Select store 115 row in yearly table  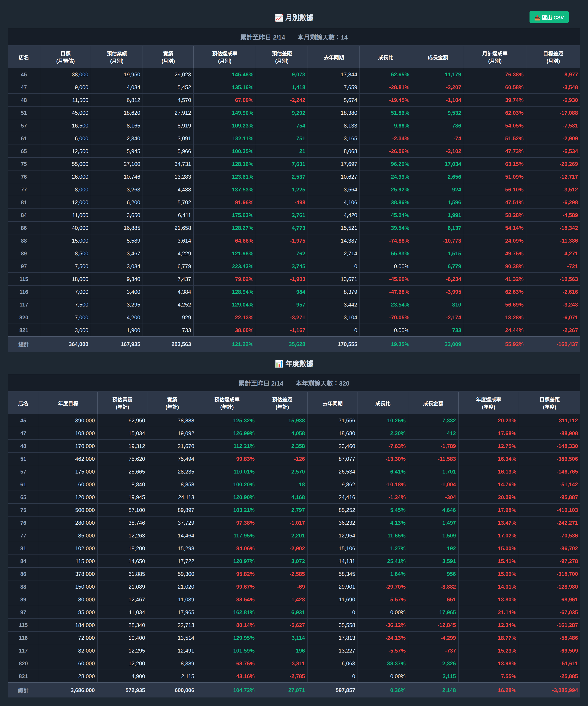coord(23,625)
